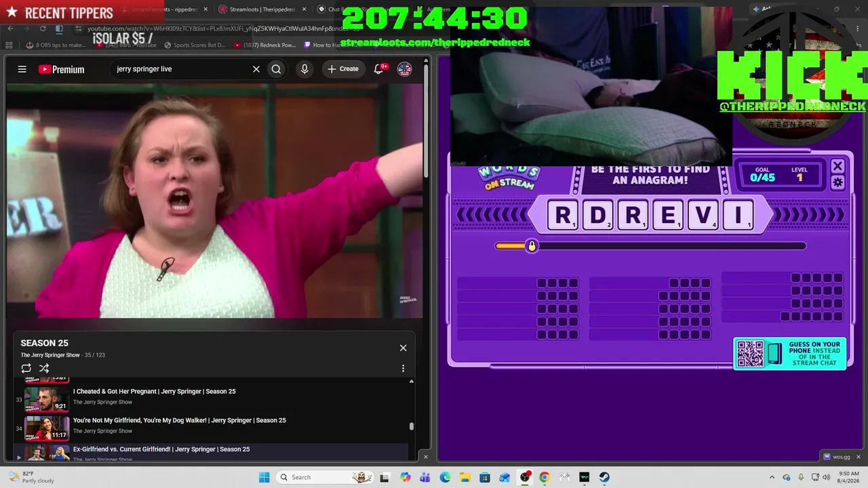Open the playlist three-dot options menu

[x=403, y=368]
